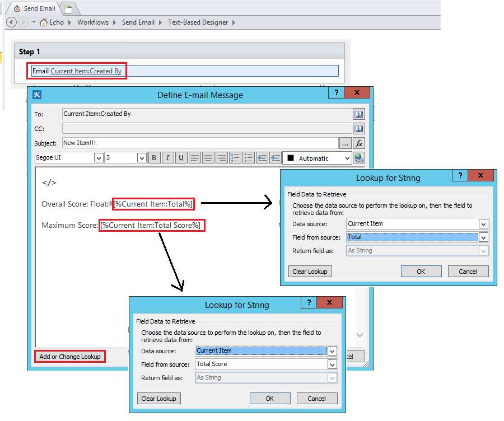Viewport: 504px width, 421px height.
Task: Select the Bold formatting icon
Action: click(x=155, y=158)
